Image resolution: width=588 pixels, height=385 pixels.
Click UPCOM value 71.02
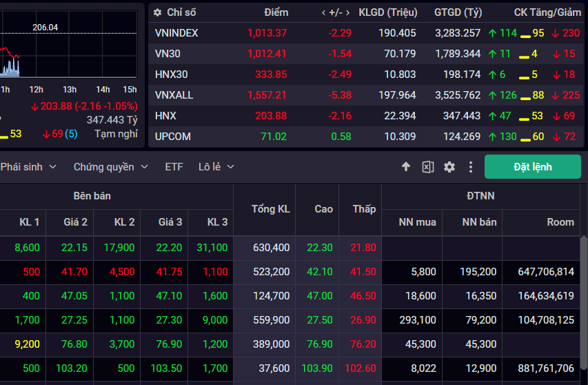pyautogui.click(x=274, y=136)
